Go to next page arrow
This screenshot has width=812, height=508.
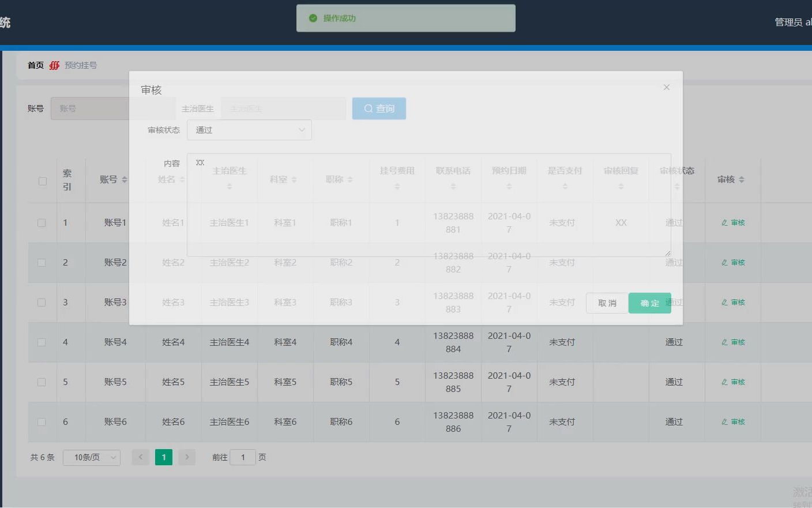click(187, 457)
